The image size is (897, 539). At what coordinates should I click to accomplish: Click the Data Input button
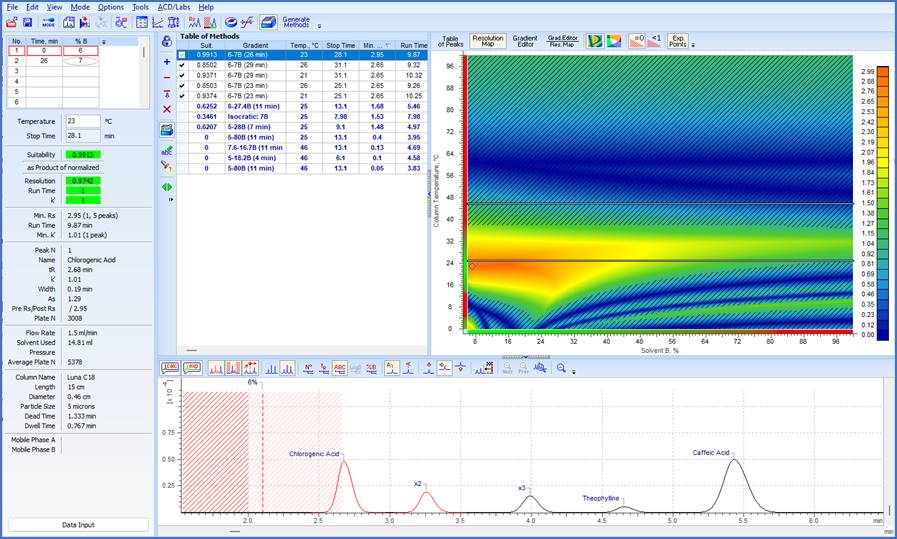[78, 524]
